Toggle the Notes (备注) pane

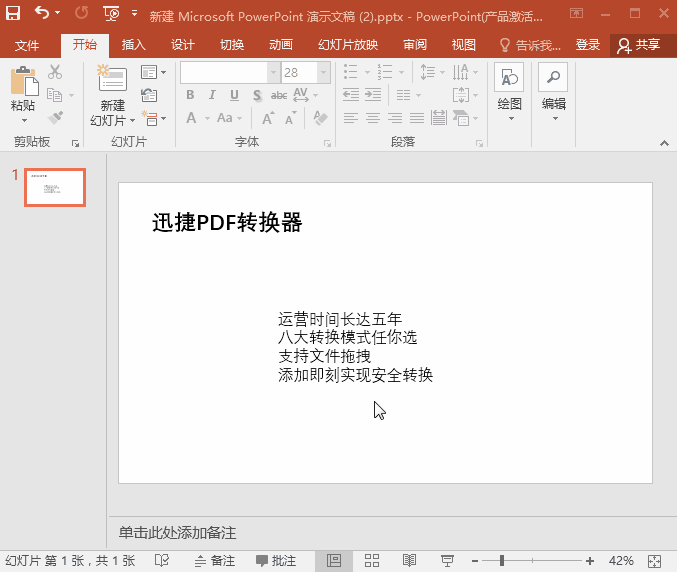pos(215,561)
